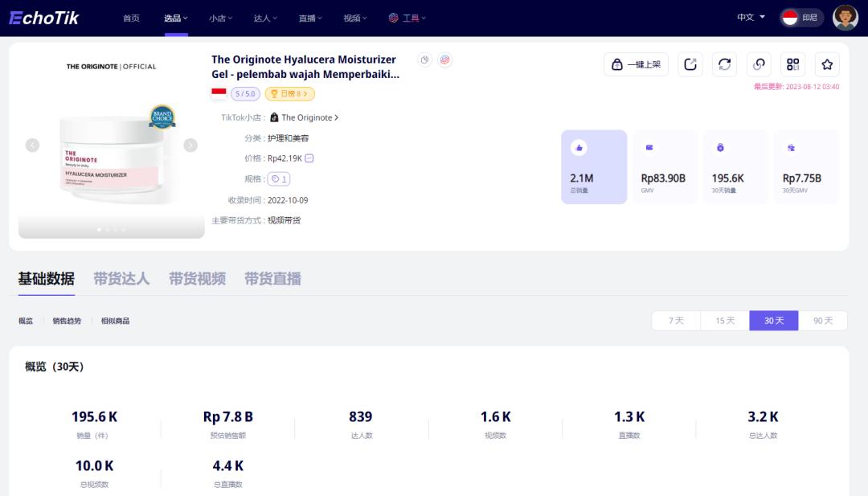The width and height of the screenshot is (868, 496).
Task: Click the 1.3 K 直播数 value
Action: click(x=629, y=417)
